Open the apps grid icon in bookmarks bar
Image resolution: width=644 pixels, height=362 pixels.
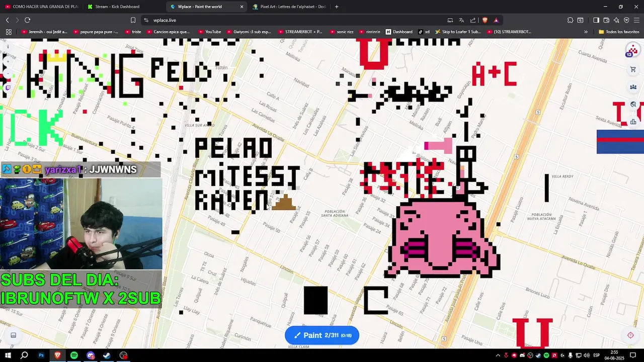coord(9,32)
